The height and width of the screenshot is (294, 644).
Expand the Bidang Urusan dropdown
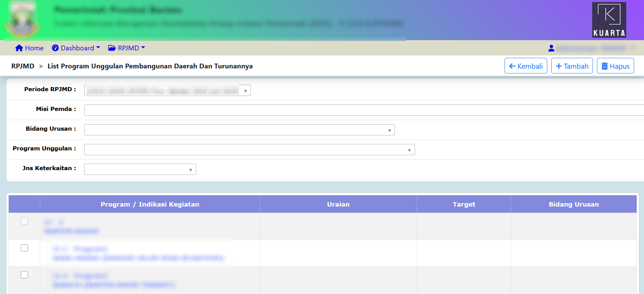click(239, 130)
